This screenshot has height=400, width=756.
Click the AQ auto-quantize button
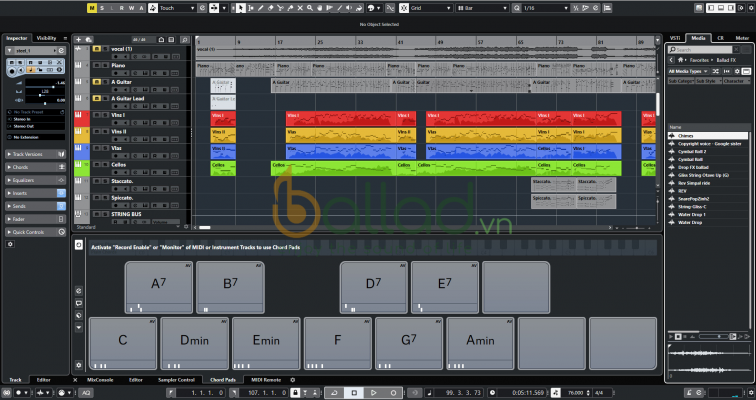tap(86, 393)
